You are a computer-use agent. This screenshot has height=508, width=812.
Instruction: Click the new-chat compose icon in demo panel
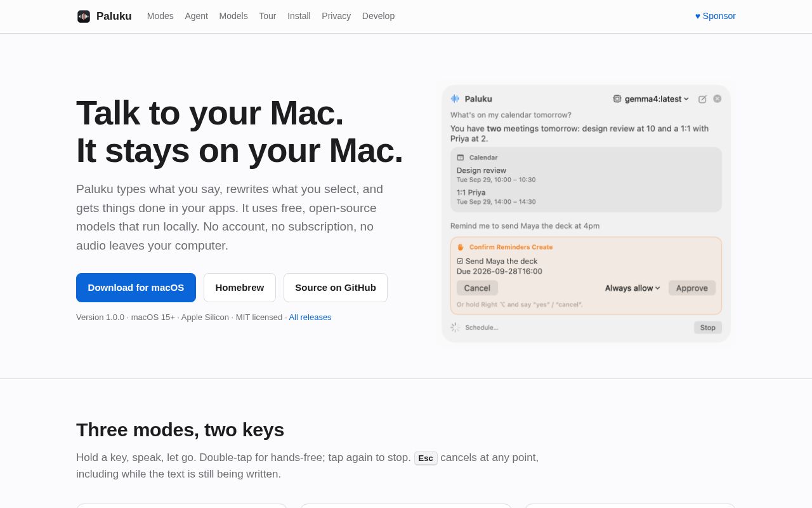702,99
